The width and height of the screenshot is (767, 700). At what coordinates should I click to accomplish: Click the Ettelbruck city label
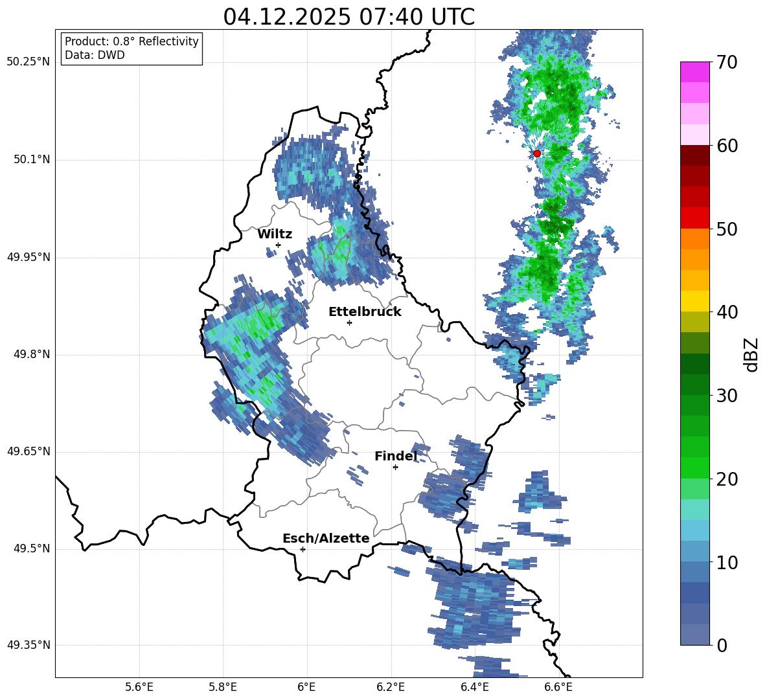point(365,312)
